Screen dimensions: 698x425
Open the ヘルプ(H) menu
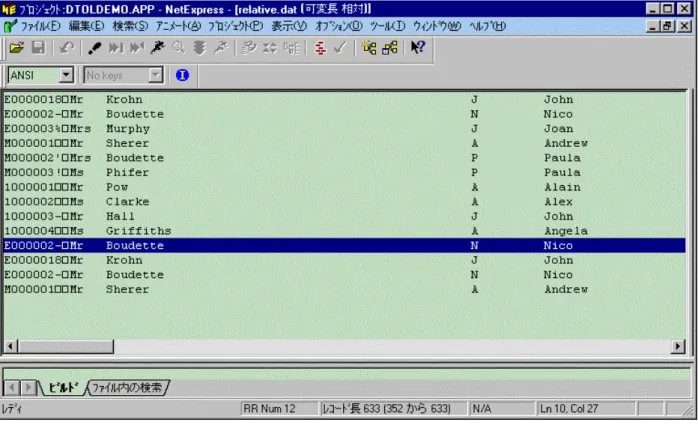coord(487,26)
